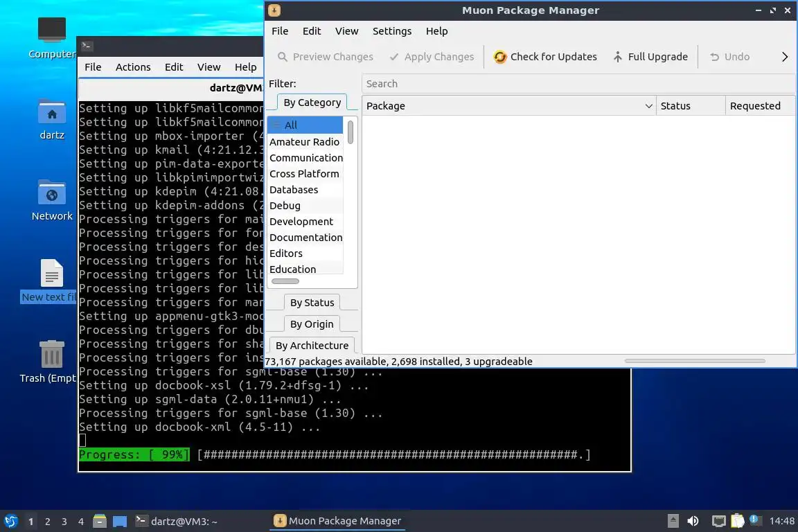Click the package Search field
The height and width of the screenshot is (532, 798).
(578, 84)
